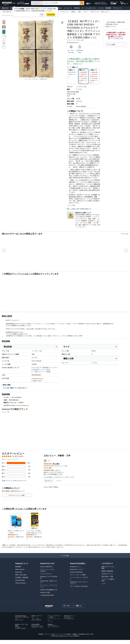
Task: Collapse the 機能と仕様 section
Action: (90, 358)
